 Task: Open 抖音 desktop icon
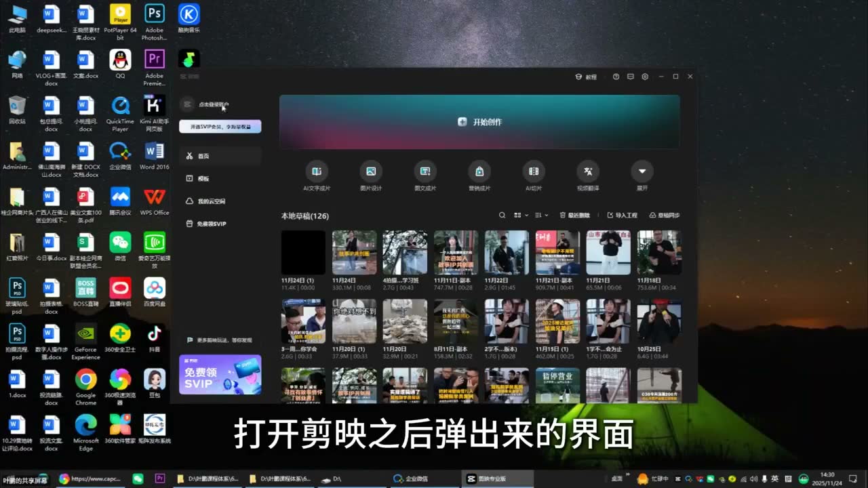click(154, 338)
